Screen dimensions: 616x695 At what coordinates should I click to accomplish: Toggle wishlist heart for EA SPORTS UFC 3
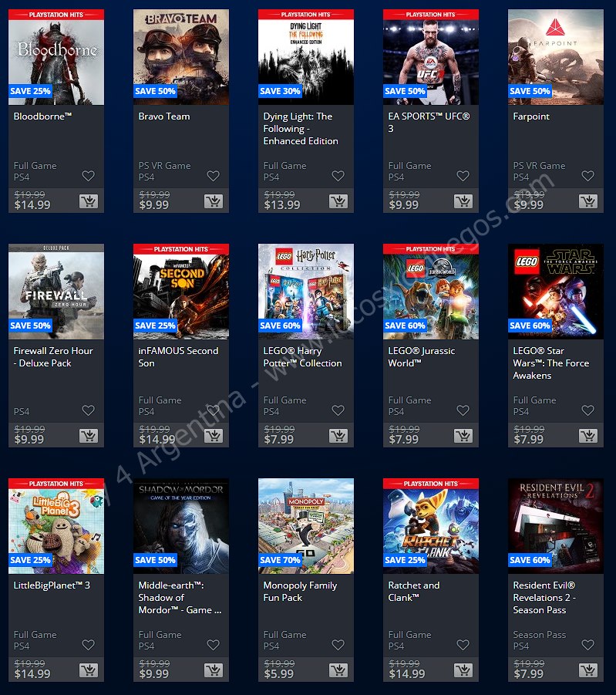click(463, 176)
